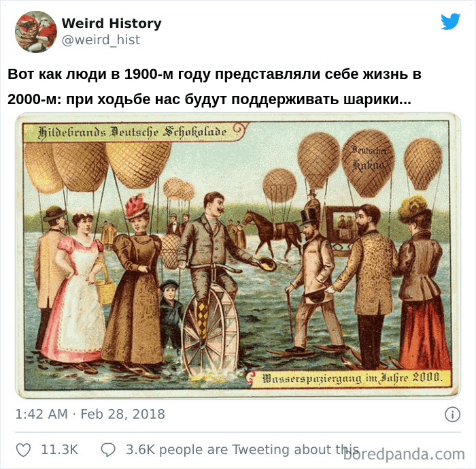
Task: Click the info circle icon
Action: (x=452, y=415)
